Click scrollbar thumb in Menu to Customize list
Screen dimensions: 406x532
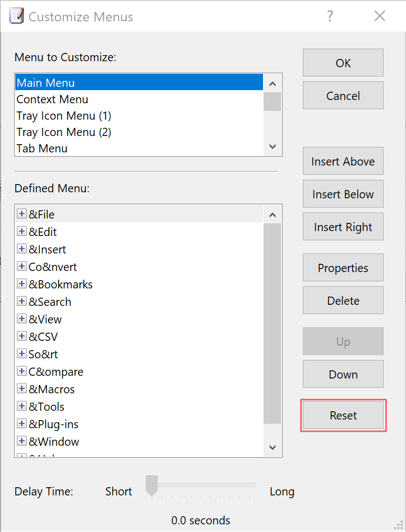(x=272, y=102)
